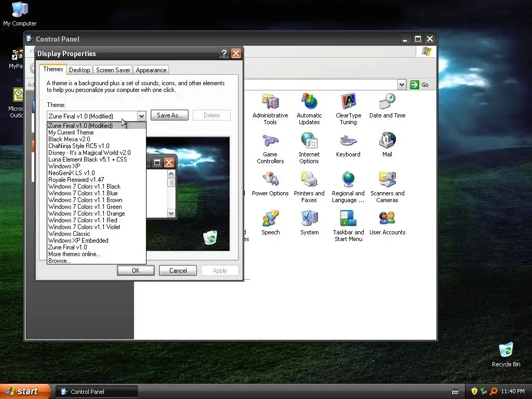Choose ChaNinja Style RC5 v1.0 theme
Viewport: 532px width, 399px height.
(x=97, y=146)
